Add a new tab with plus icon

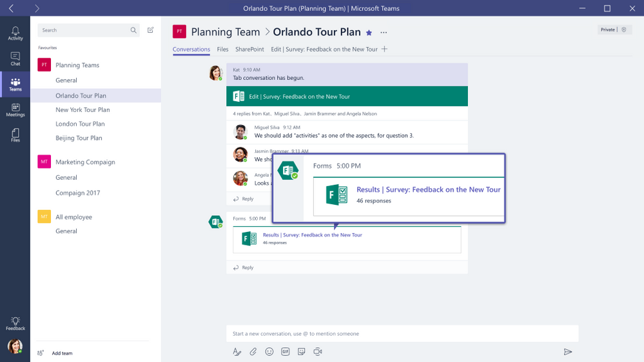[x=384, y=49]
